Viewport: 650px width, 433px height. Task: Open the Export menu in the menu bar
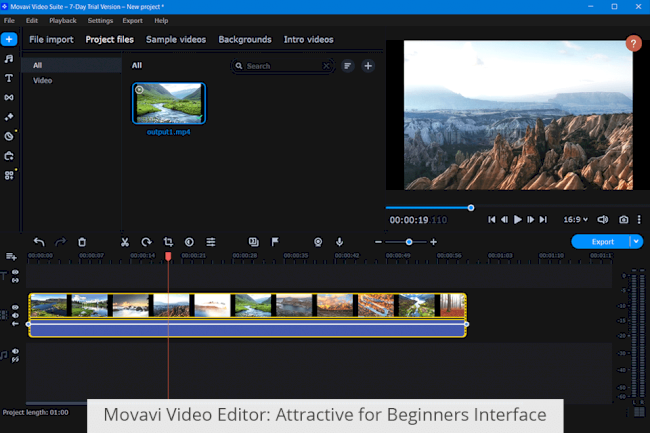132,21
